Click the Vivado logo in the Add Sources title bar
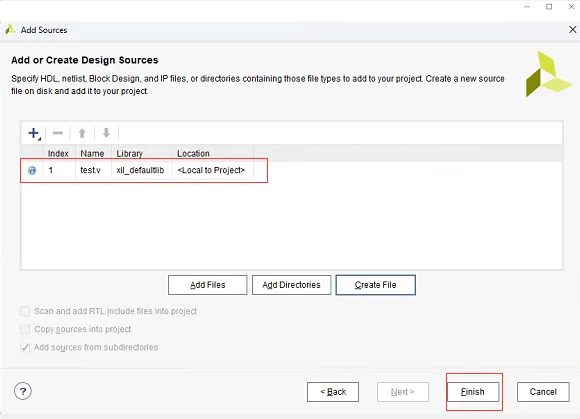The height and width of the screenshot is (419, 580). (x=10, y=30)
